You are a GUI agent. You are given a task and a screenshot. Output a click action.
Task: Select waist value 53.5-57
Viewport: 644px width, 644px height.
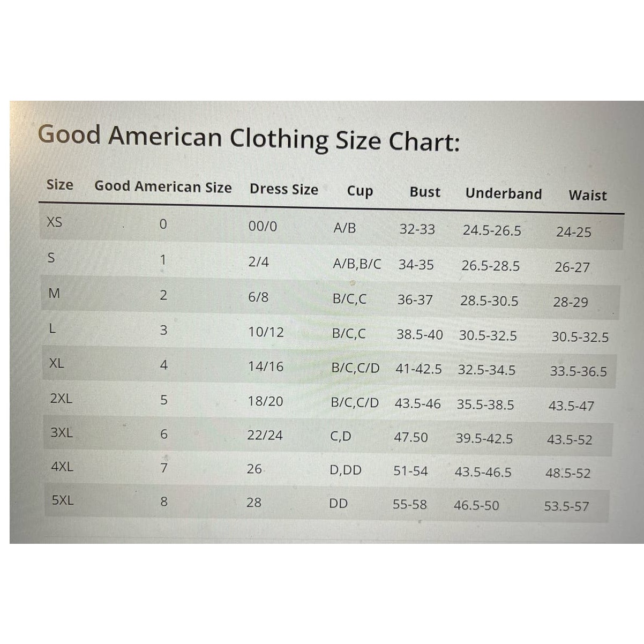pyautogui.click(x=566, y=506)
